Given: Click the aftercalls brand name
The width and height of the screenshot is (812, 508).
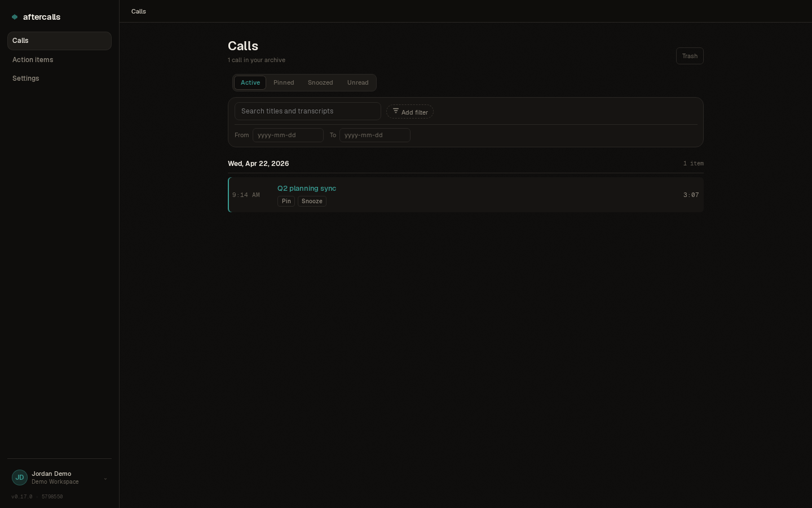Looking at the screenshot, I should [x=42, y=17].
